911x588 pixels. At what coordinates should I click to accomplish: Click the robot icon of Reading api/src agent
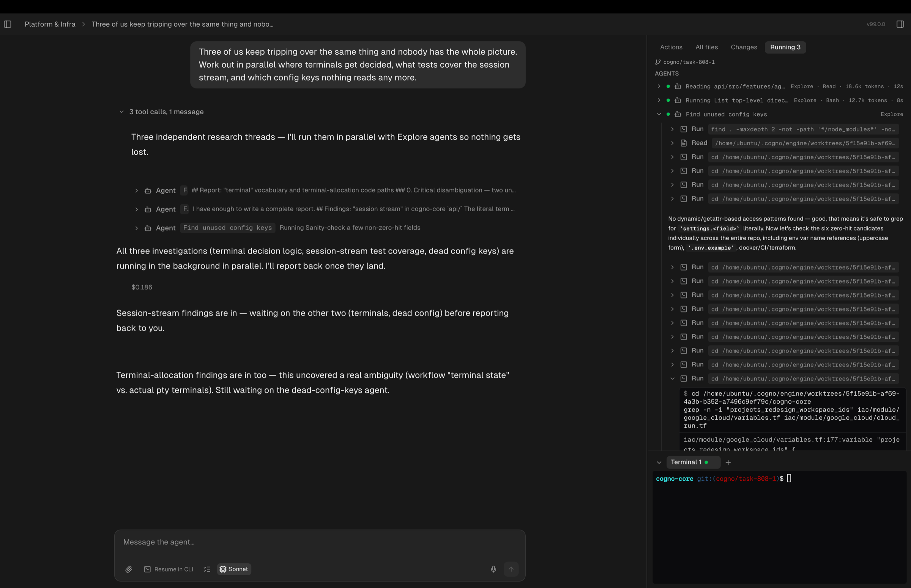click(x=678, y=86)
